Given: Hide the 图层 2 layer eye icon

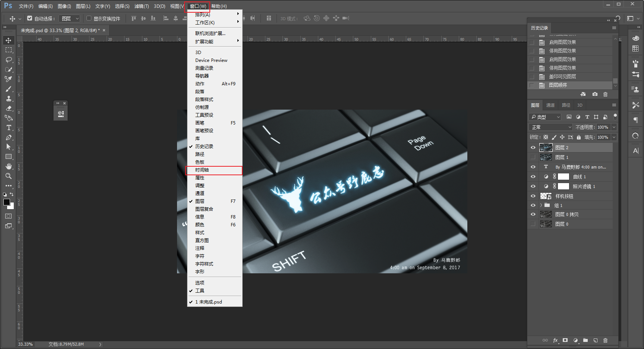Looking at the screenshot, I should coord(533,148).
